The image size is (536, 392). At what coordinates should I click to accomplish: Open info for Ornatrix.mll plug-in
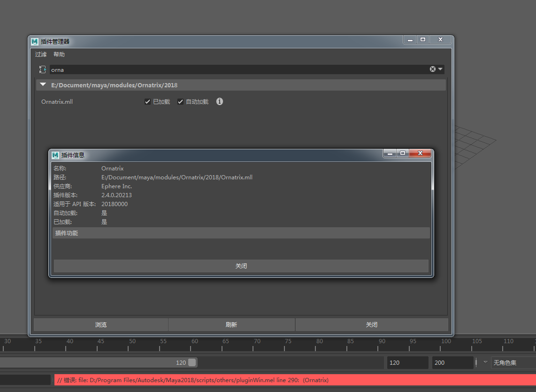[x=219, y=101]
